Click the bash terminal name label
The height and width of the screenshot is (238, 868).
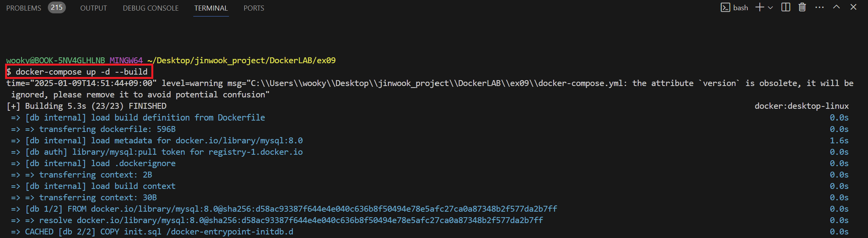coord(741,8)
